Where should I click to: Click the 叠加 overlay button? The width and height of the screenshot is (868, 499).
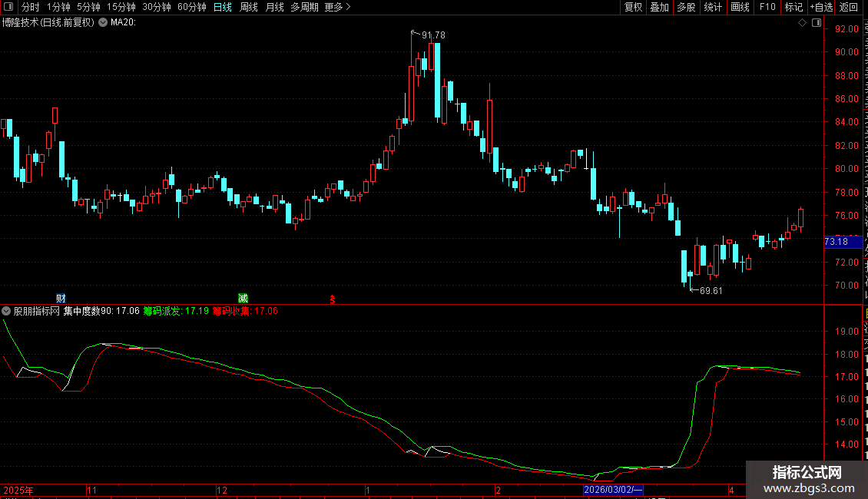coord(659,7)
